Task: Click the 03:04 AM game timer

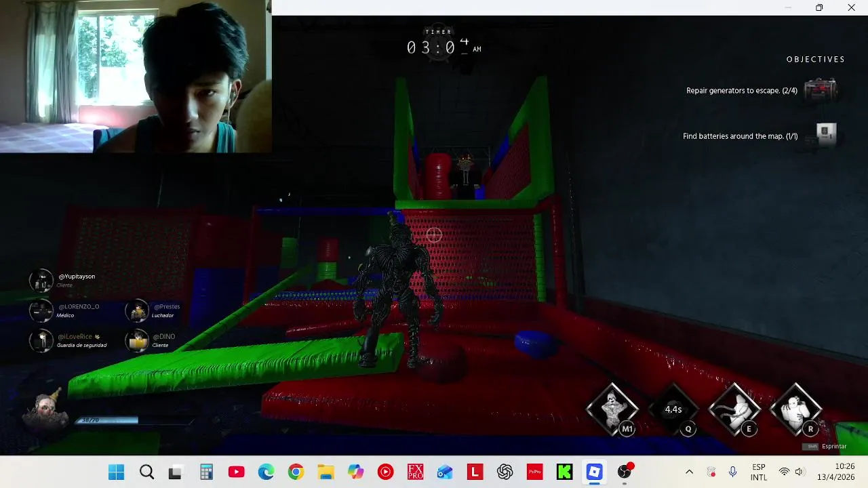Action: 443,47
